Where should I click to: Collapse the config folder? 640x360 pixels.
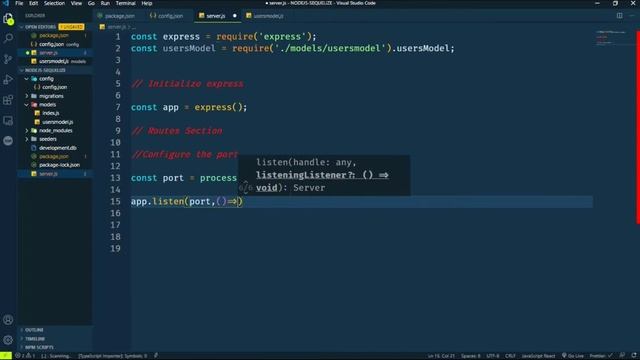(27, 79)
